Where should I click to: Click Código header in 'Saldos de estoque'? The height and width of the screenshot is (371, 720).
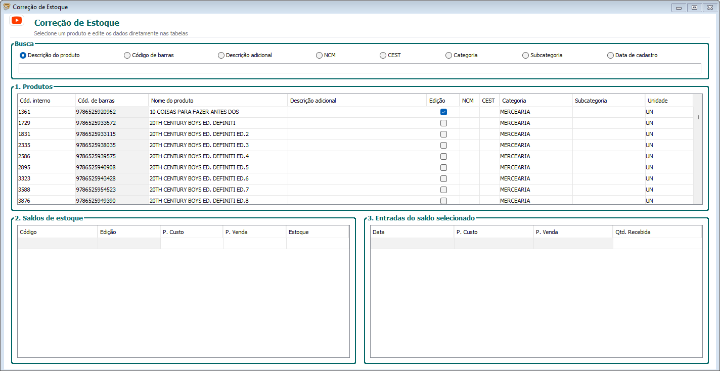pyautogui.click(x=57, y=232)
